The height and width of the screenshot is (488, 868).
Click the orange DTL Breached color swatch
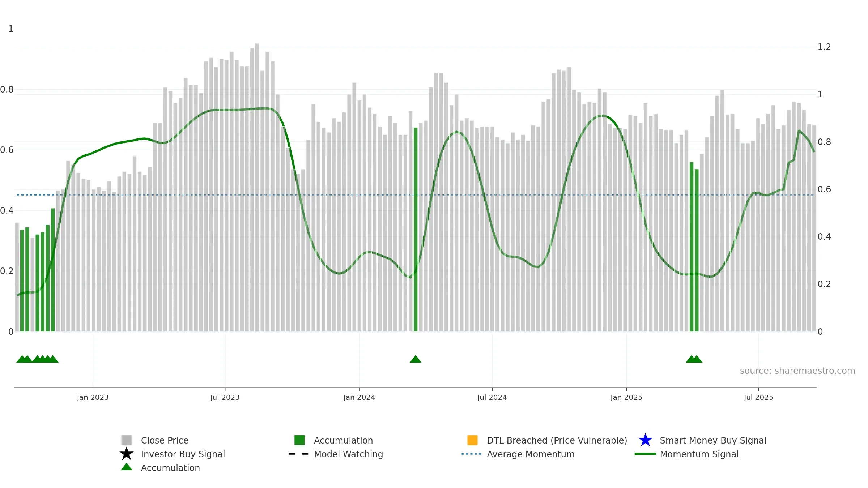coord(472,440)
